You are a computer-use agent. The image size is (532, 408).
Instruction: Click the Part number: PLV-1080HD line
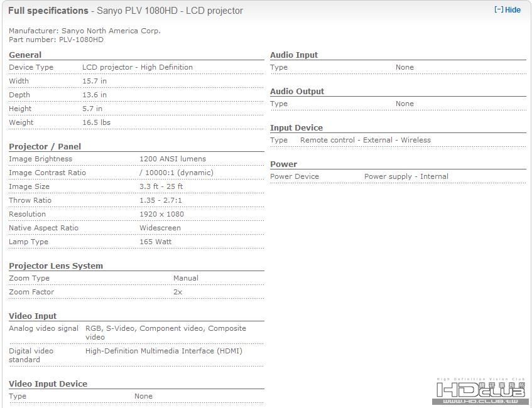coord(56,40)
